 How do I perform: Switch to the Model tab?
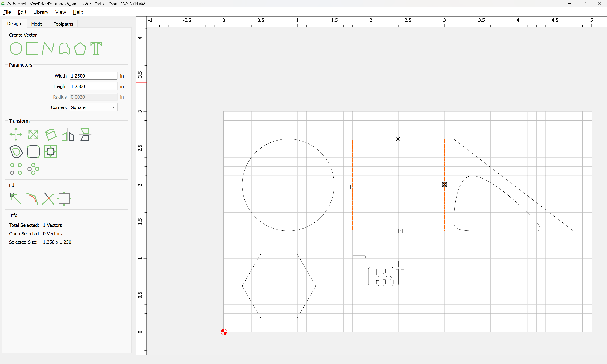tap(37, 24)
